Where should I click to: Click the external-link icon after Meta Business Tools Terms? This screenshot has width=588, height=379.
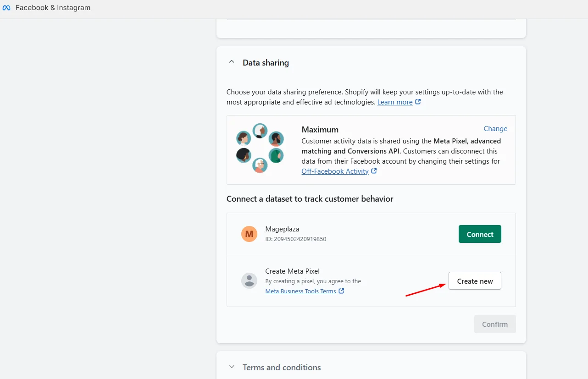[341, 291]
